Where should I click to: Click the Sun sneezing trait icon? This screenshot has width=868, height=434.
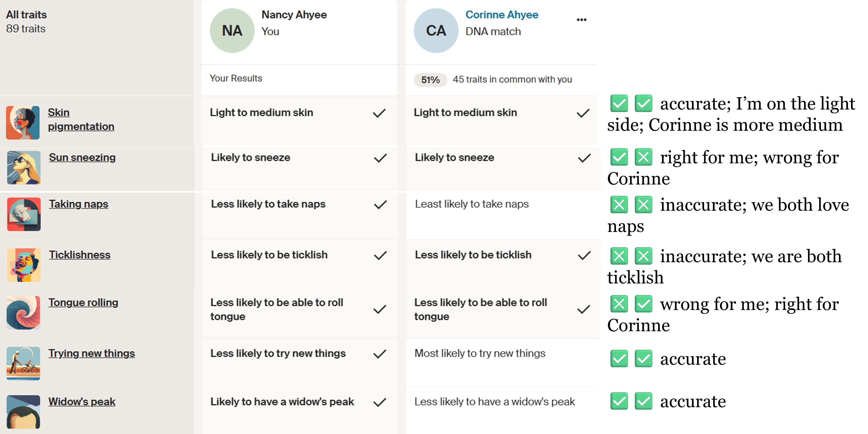point(24,167)
